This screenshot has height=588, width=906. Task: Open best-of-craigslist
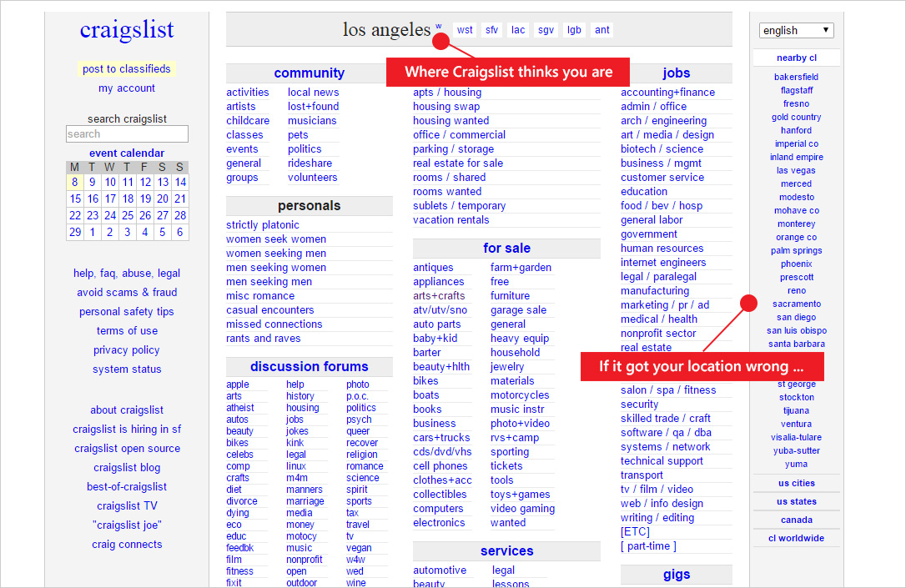coord(127,487)
